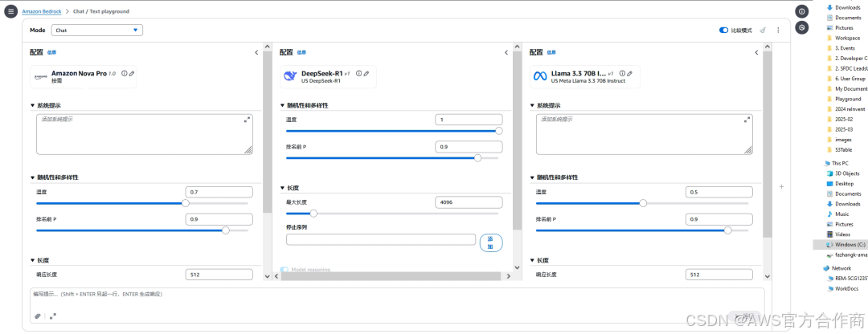Open the Mode dropdown showing Chat
The image size is (868, 334).
pyautogui.click(x=97, y=31)
